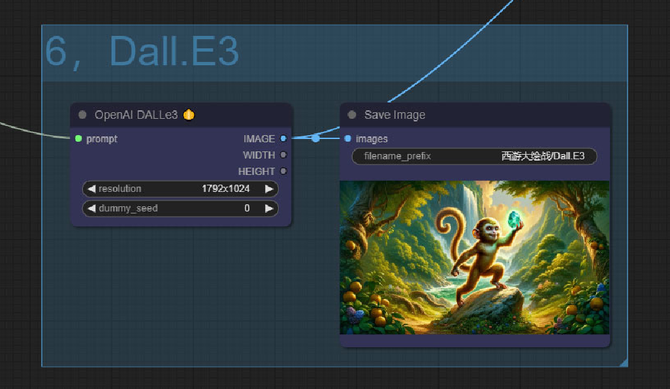Screen dimensions: 670x389
Task: Select next resolution with right arrow
Action: [269, 189]
